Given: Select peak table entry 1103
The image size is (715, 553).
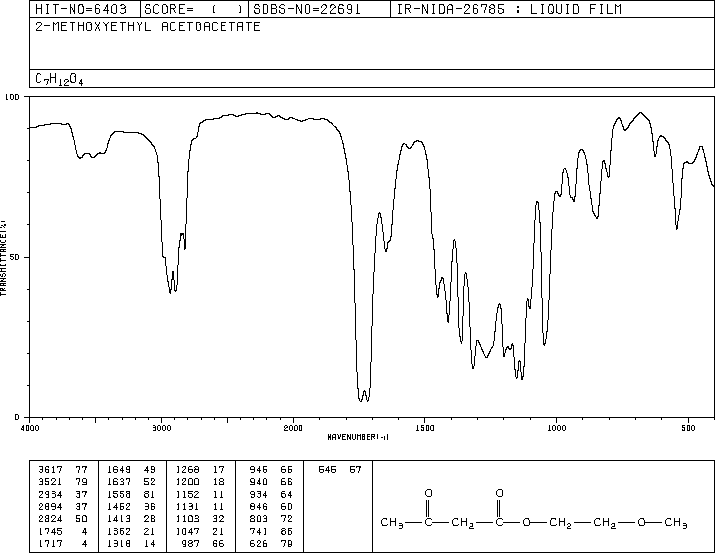Looking at the screenshot, I should [187, 519].
